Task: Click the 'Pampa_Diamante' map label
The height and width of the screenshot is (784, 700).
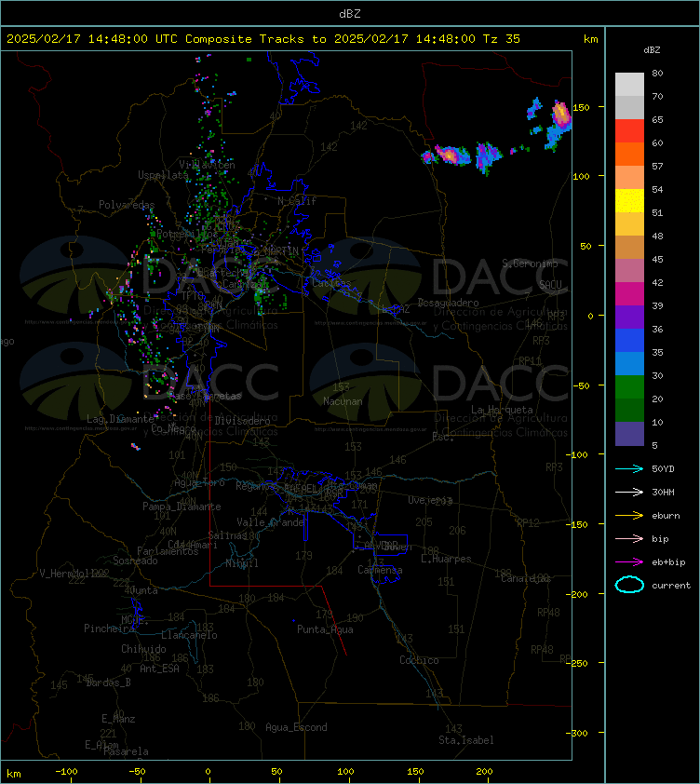Action: click(182, 507)
